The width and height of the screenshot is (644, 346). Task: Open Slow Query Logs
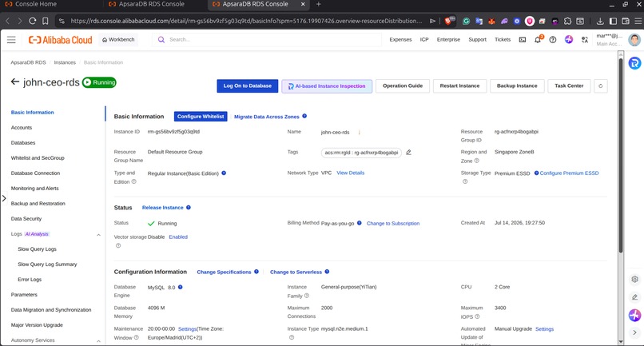pyautogui.click(x=37, y=249)
